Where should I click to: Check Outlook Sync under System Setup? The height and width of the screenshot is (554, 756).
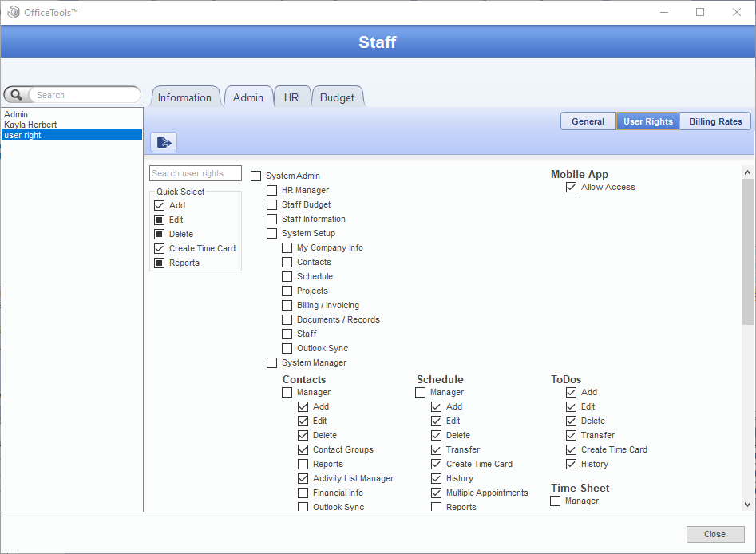[287, 349]
